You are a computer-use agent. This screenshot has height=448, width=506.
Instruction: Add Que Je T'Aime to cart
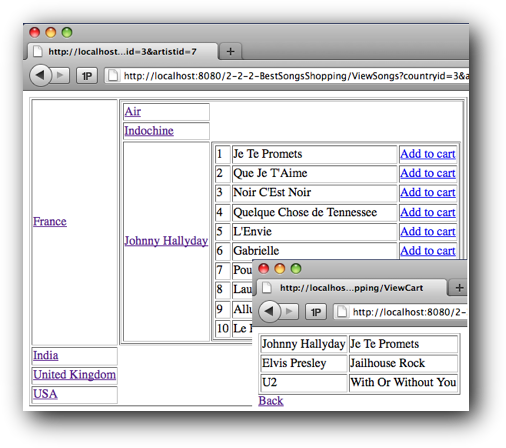(428, 173)
